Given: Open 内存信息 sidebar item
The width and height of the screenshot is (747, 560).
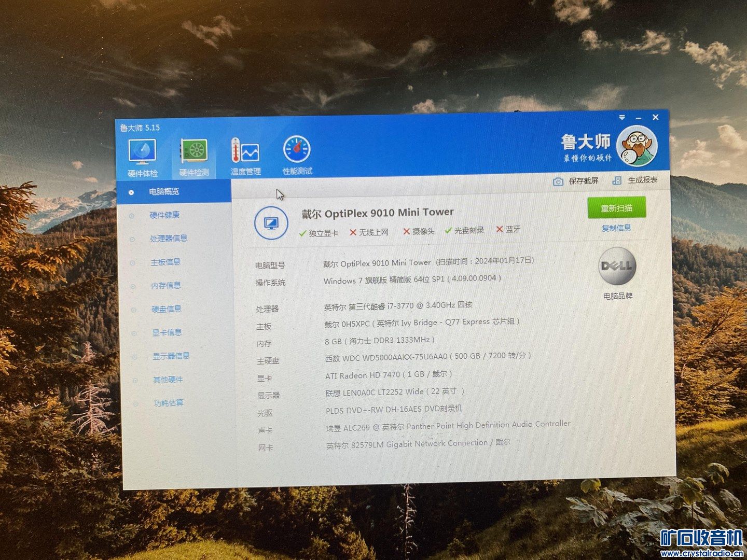Looking at the screenshot, I should pyautogui.click(x=166, y=286).
